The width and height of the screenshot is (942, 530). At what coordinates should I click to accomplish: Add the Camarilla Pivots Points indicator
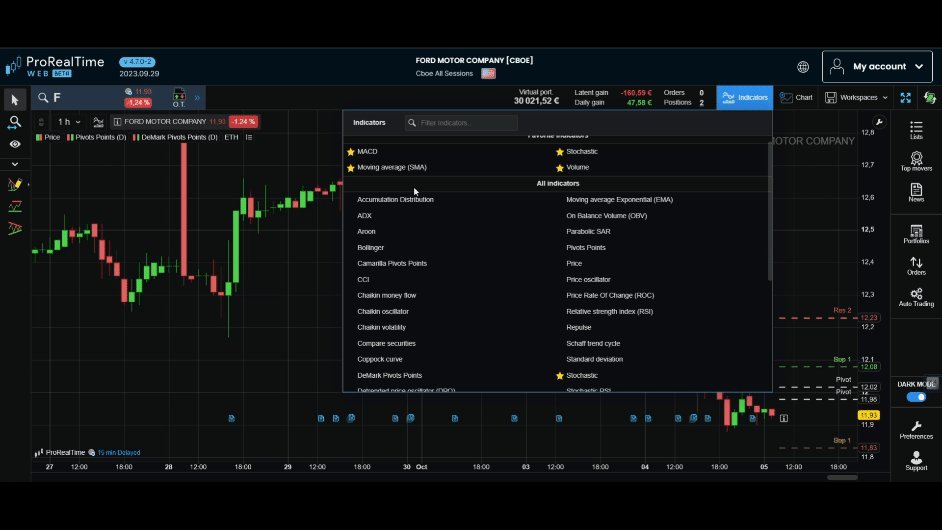[x=392, y=263]
